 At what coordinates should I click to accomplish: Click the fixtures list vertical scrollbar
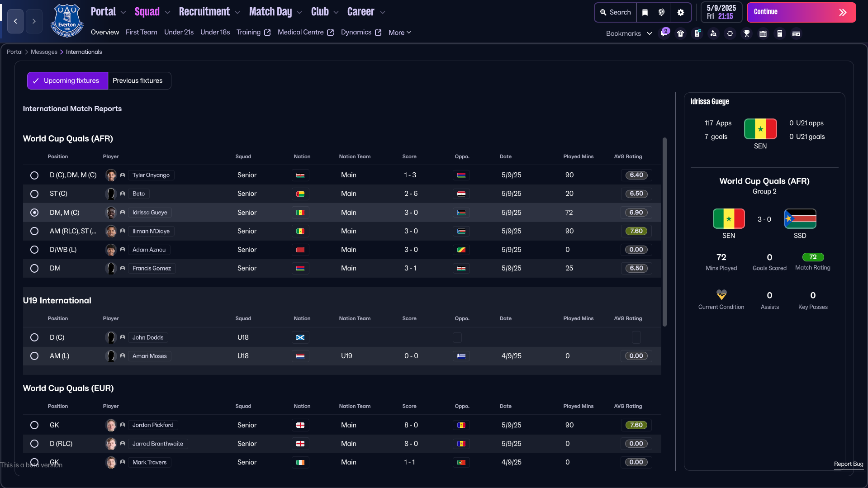[664, 232]
